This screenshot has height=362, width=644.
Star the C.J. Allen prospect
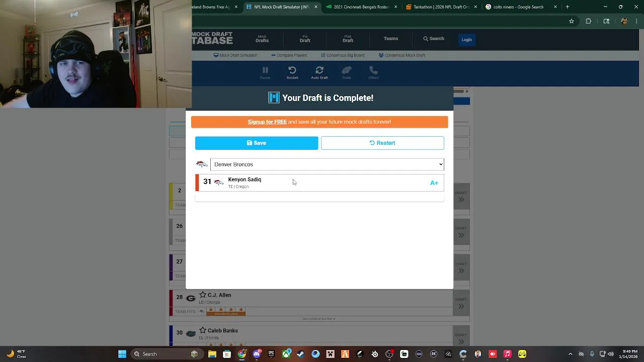[203, 295]
